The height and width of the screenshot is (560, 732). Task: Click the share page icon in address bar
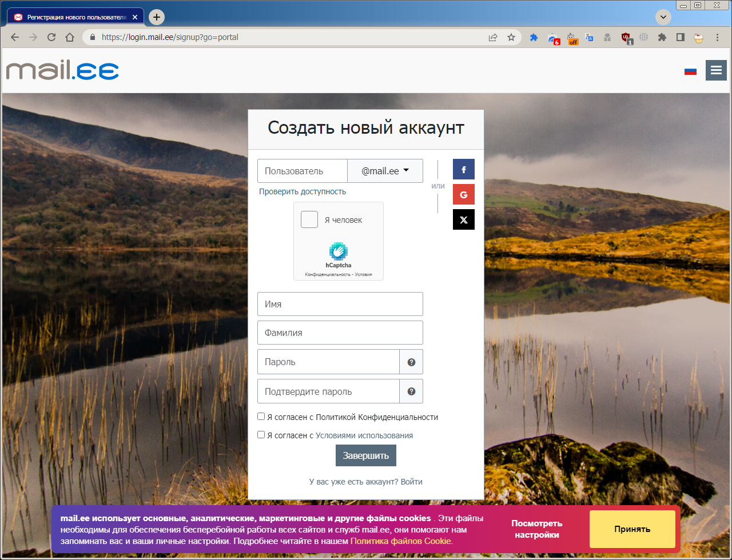[493, 37]
